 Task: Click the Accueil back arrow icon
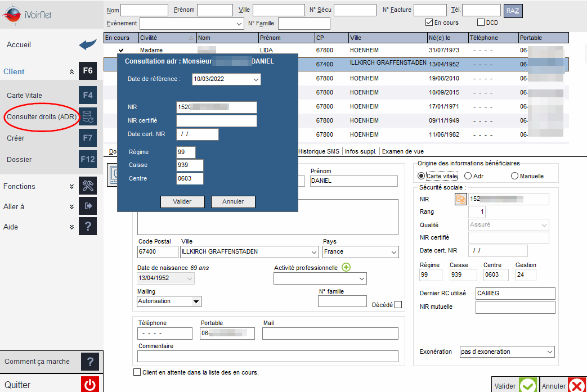(x=88, y=44)
